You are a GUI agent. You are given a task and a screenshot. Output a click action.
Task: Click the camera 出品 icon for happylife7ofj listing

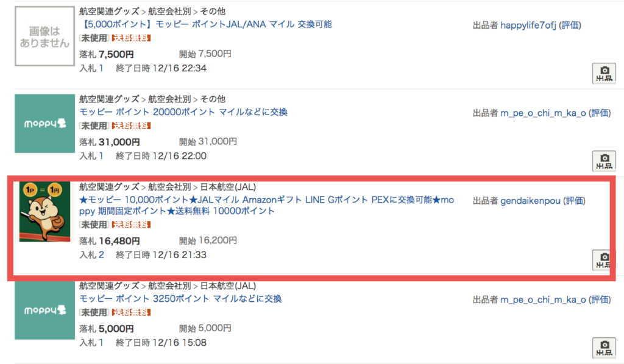[604, 73]
